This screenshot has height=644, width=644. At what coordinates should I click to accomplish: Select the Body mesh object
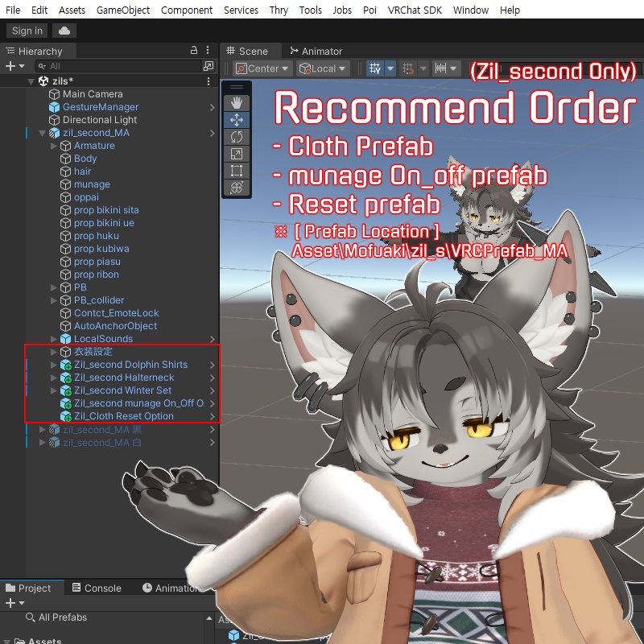[x=85, y=159]
